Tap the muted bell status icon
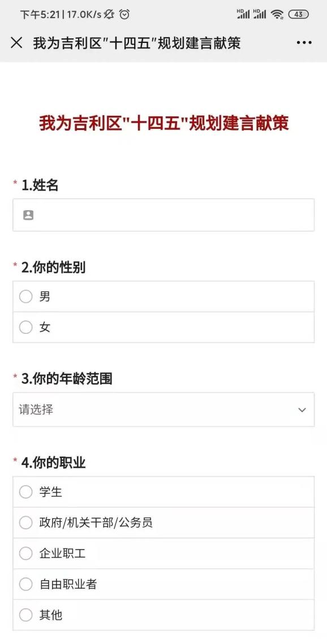 (x=109, y=15)
